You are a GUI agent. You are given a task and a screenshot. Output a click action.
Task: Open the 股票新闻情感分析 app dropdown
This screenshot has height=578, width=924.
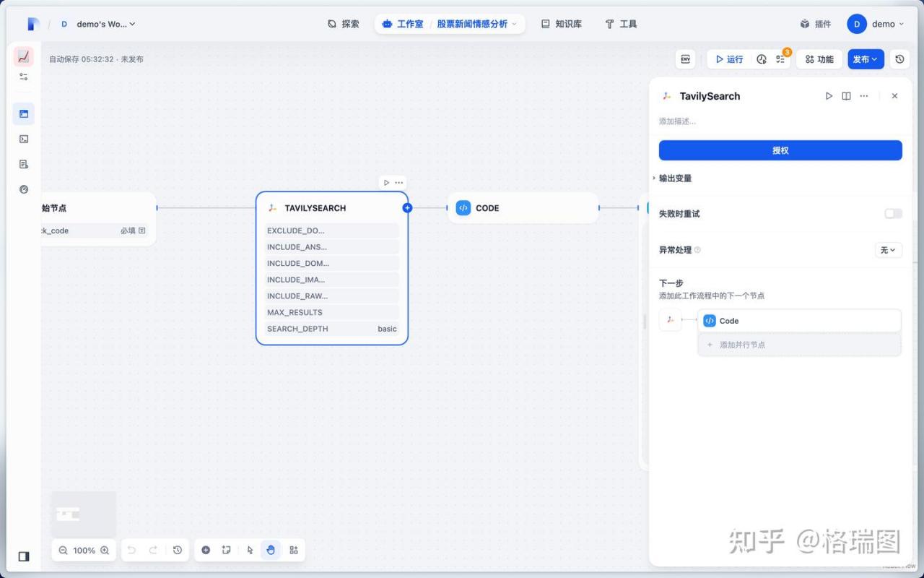click(x=476, y=24)
